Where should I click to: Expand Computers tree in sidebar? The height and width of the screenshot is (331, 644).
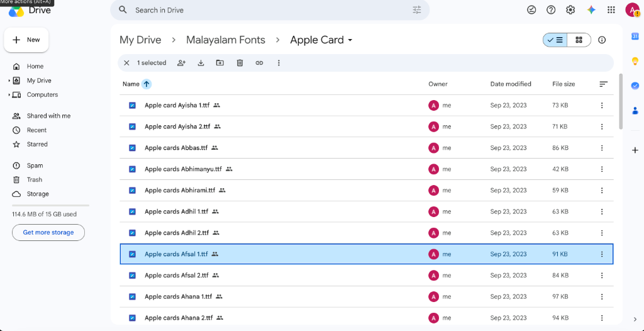pos(9,95)
